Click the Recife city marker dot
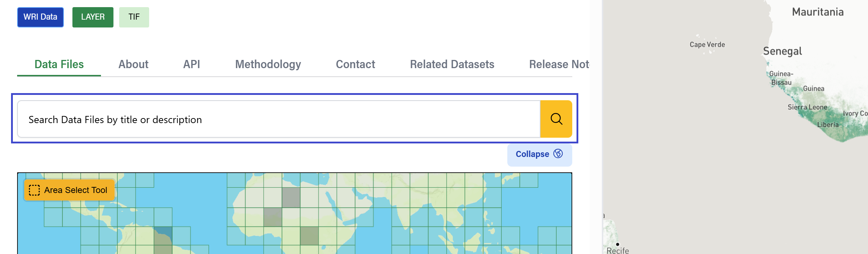This screenshot has width=868, height=254. click(618, 244)
